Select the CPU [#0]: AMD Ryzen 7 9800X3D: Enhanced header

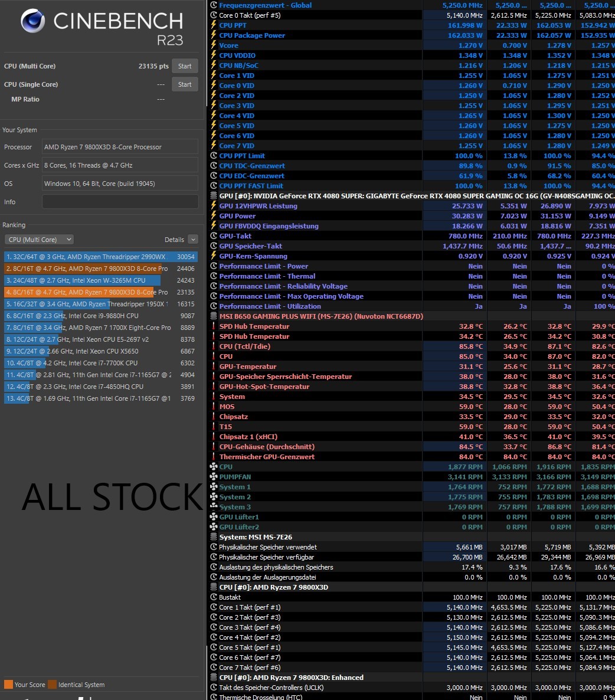(x=292, y=678)
